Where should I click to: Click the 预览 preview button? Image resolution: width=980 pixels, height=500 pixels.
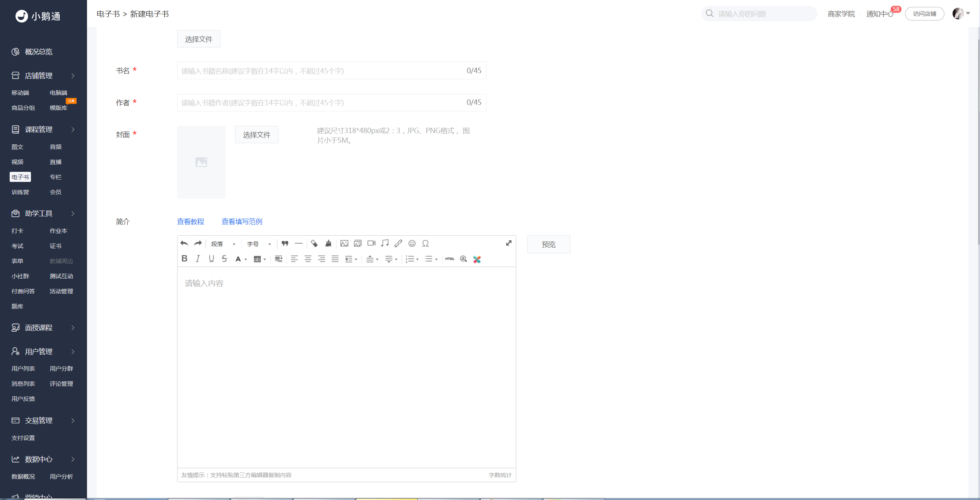tap(548, 245)
